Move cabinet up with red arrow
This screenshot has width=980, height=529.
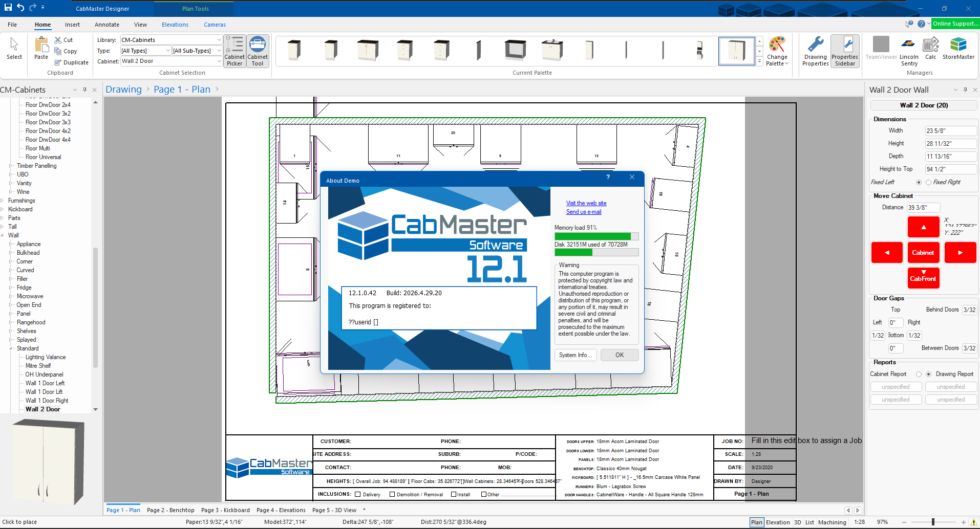click(x=924, y=227)
